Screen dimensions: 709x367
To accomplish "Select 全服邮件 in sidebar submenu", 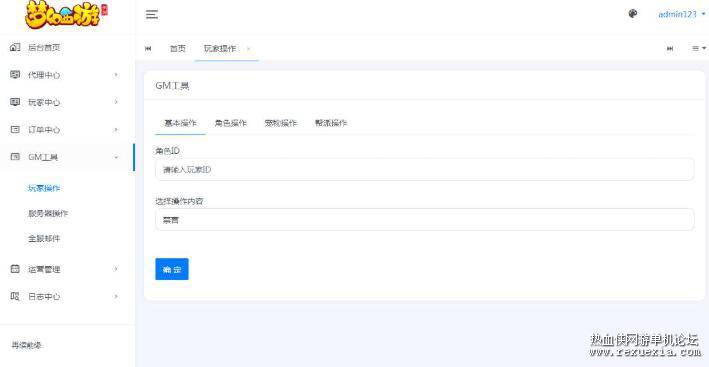I will 44,238.
